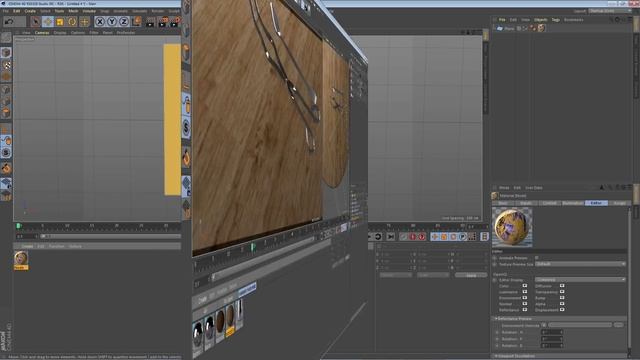Open the User Data menu in Attributes Manager
The image size is (640, 360).
click(533, 188)
